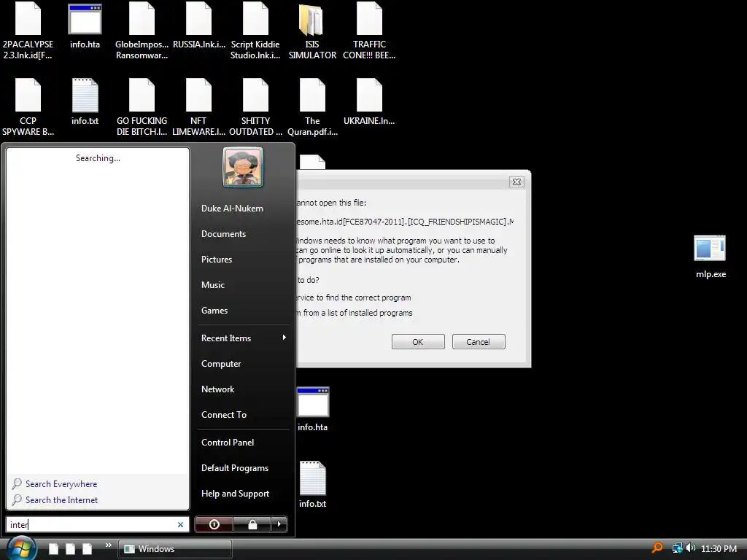
Task: Click the Start menu power button
Action: [214, 524]
